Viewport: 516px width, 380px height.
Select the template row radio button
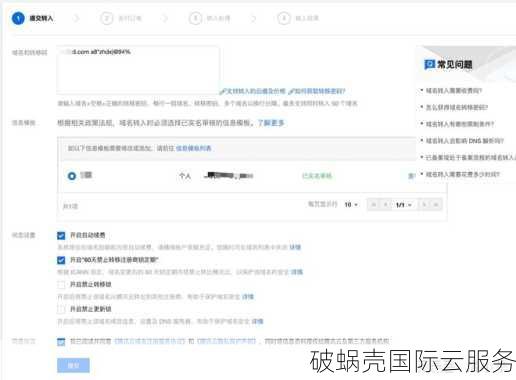pos(72,176)
